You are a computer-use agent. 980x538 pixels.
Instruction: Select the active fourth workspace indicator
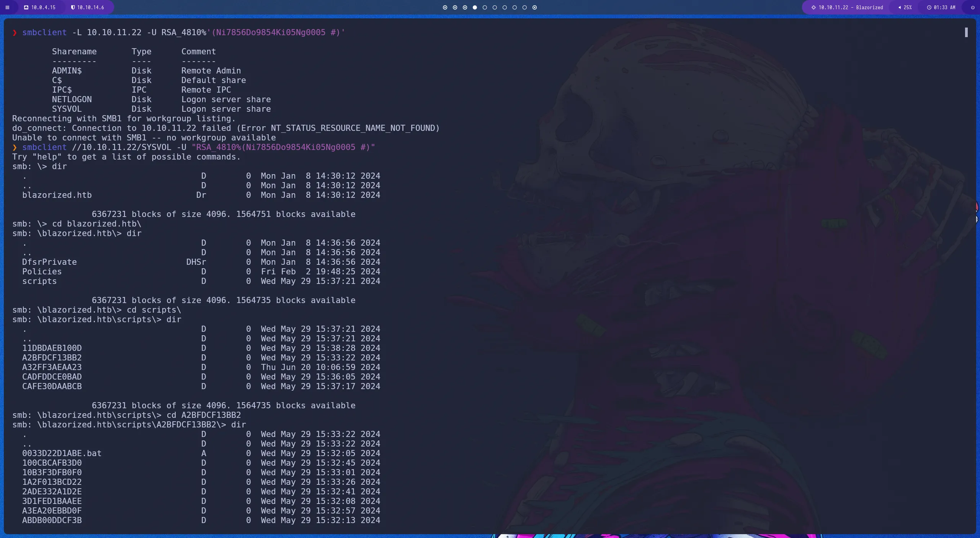[475, 7]
